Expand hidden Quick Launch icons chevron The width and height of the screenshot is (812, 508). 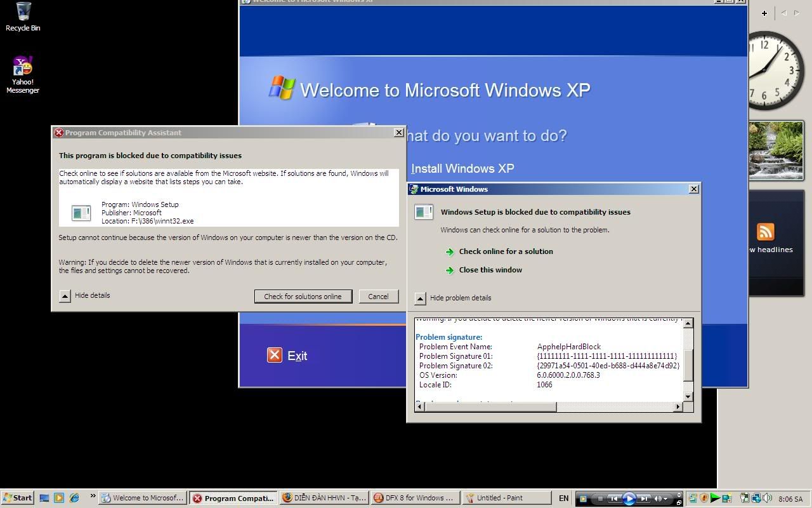(x=93, y=496)
